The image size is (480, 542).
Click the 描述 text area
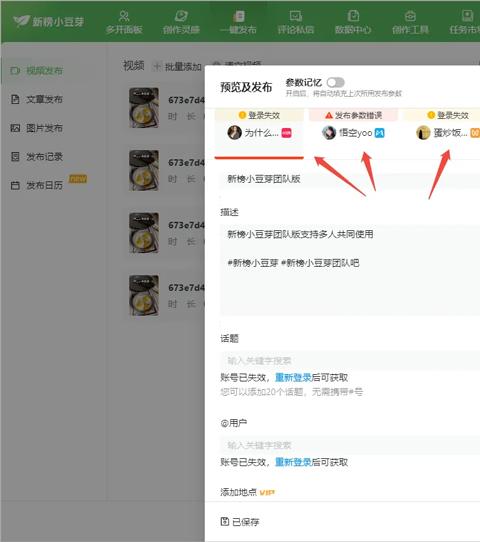(350, 270)
